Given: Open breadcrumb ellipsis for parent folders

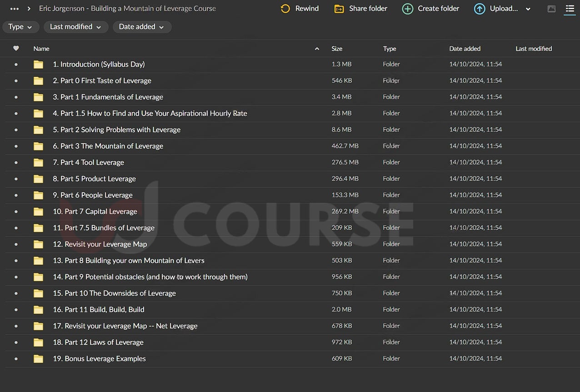Looking at the screenshot, I should [x=15, y=9].
